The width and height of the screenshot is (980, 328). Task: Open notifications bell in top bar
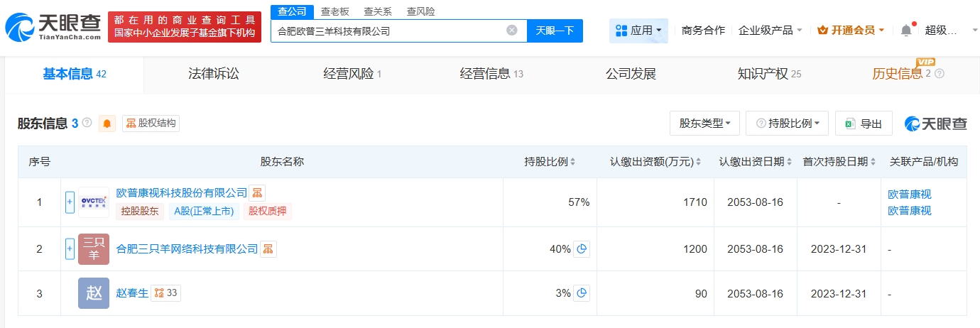click(x=905, y=31)
